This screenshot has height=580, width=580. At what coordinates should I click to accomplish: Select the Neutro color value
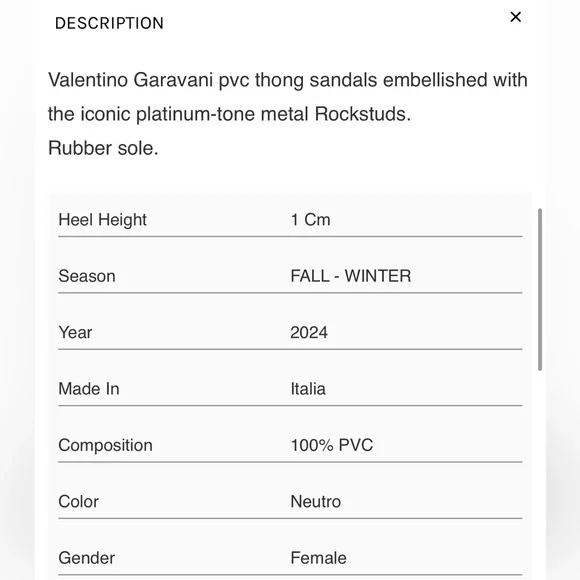[316, 502]
